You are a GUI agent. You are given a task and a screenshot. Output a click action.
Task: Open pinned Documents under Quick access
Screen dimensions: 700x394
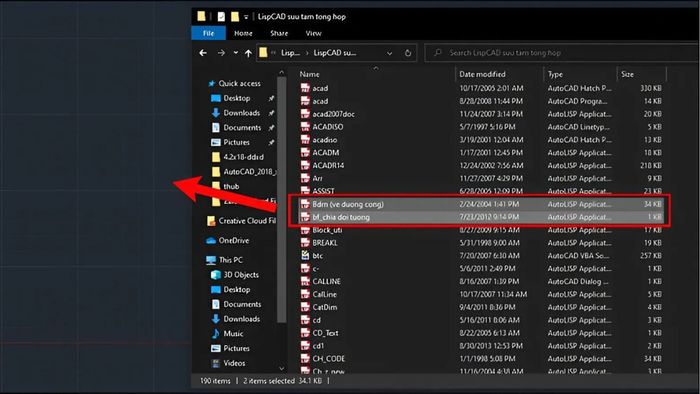coord(242,128)
